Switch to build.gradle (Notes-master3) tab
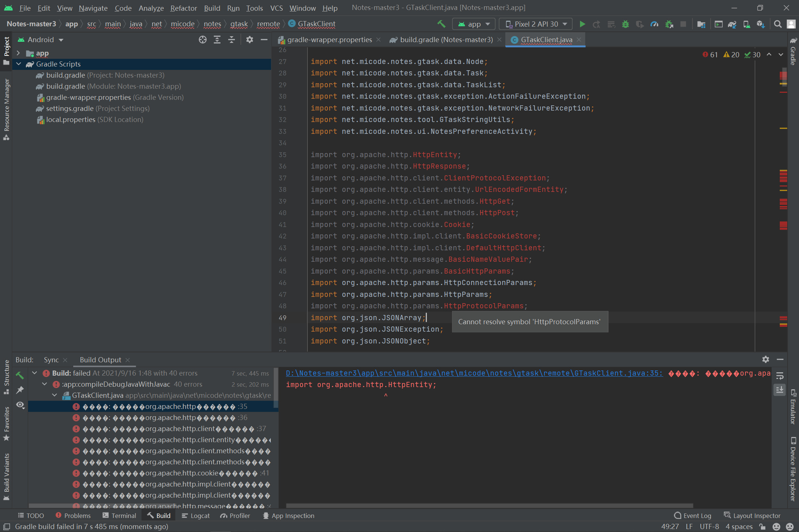Image resolution: width=799 pixels, height=532 pixels. coord(446,40)
